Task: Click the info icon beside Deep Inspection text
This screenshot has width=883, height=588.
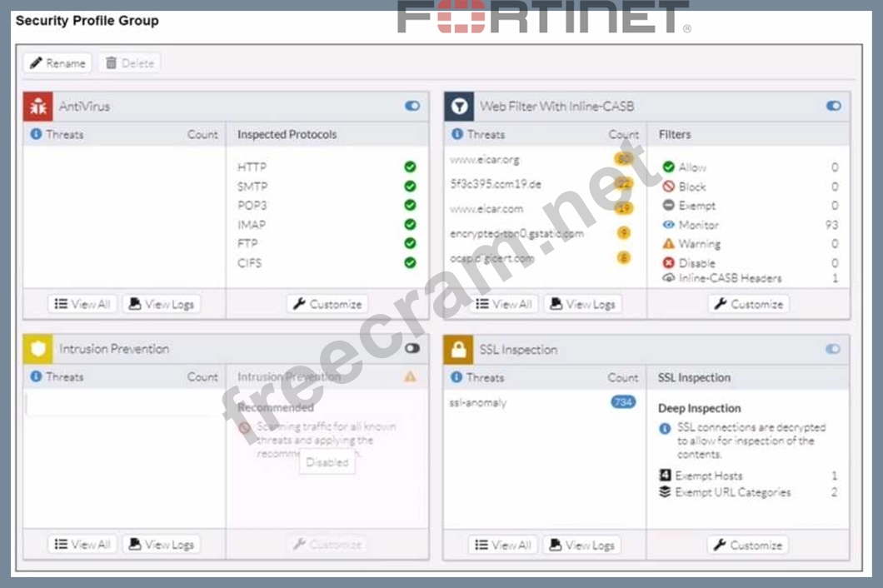Action: (x=665, y=428)
